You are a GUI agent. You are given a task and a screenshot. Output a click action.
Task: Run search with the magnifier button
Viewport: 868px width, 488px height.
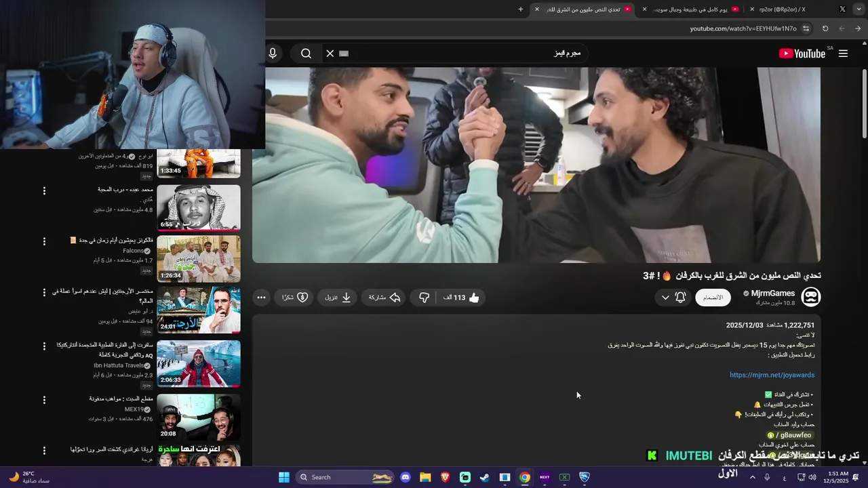coord(306,54)
